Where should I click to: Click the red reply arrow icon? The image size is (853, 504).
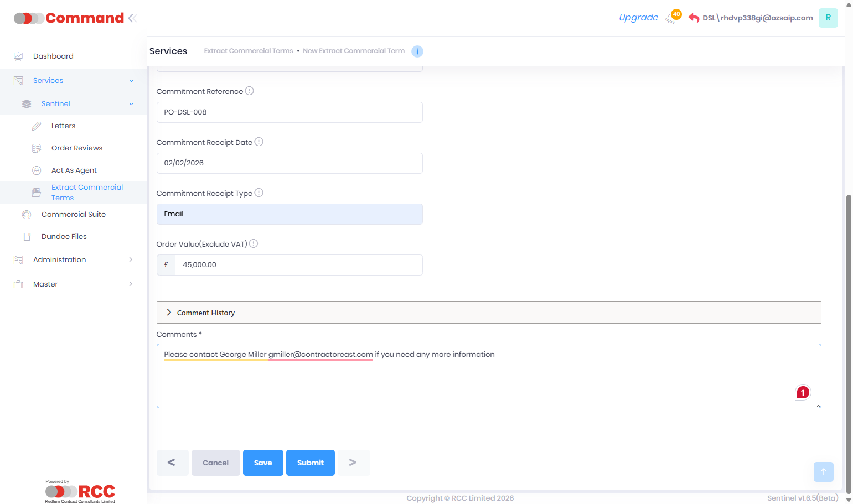[694, 18]
